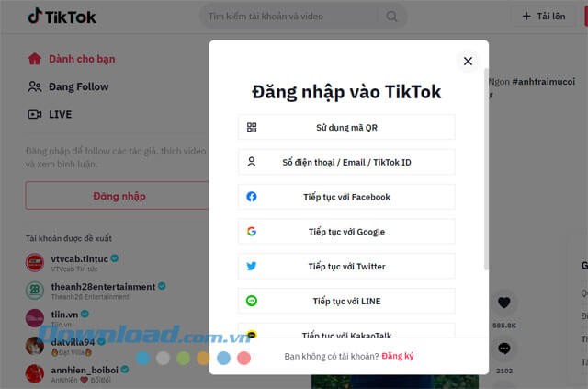Open Dành cho bạn feed
This screenshot has width=588, height=389.
pyautogui.click(x=72, y=59)
